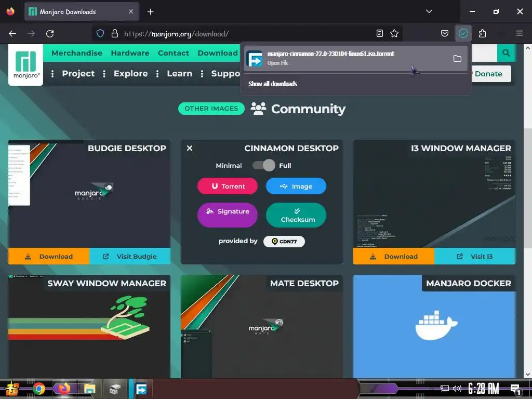Click the Cinnamon Image button
This screenshot has width=532, height=399.
pyautogui.click(x=296, y=186)
